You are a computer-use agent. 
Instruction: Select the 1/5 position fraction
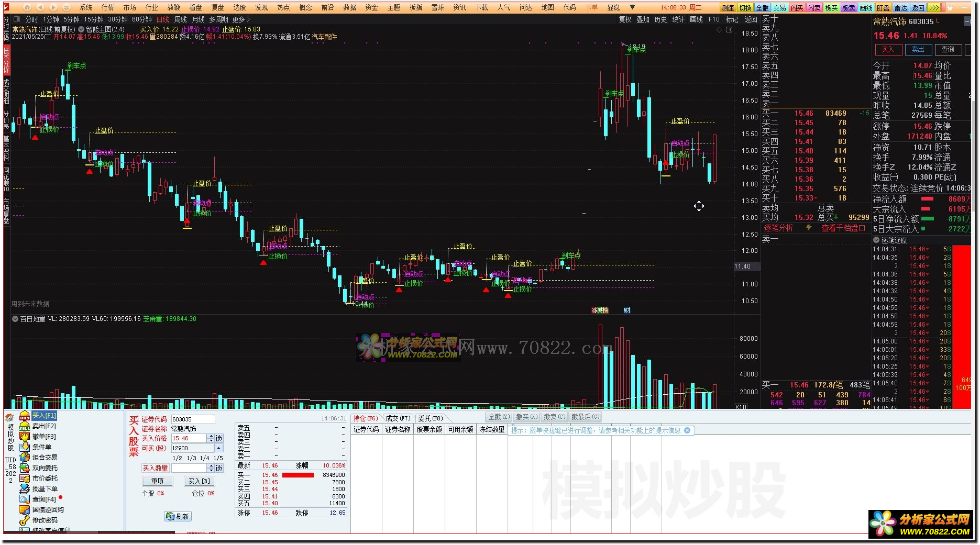[218, 458]
